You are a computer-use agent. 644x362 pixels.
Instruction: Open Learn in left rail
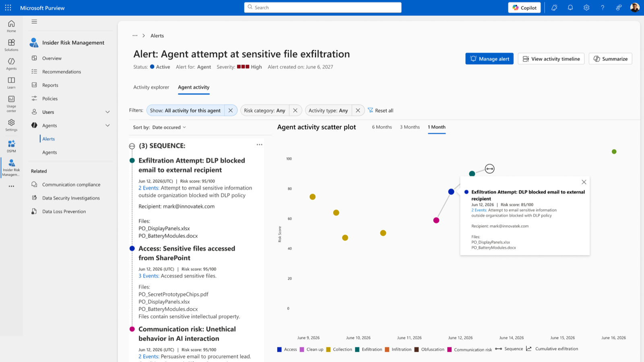pyautogui.click(x=11, y=83)
